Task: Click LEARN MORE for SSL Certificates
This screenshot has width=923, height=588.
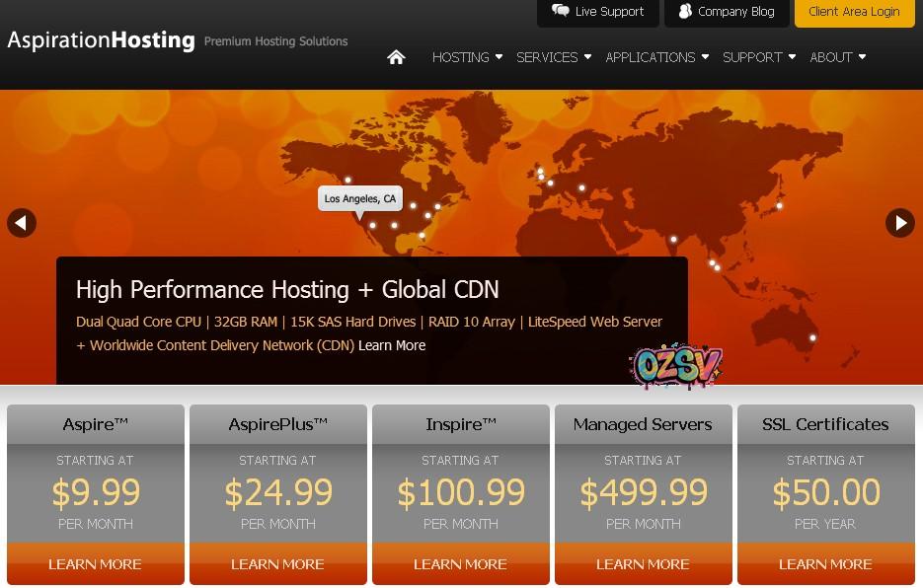Action: coord(825,564)
